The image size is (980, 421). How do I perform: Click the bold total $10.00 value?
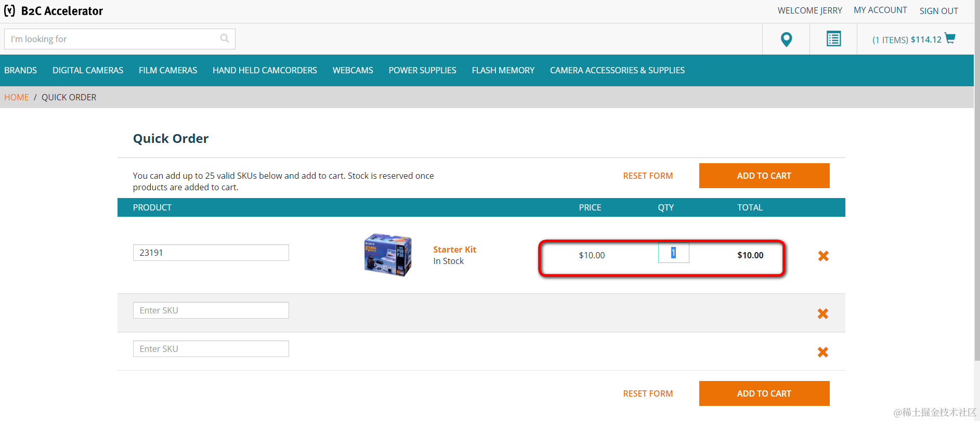[x=750, y=255]
